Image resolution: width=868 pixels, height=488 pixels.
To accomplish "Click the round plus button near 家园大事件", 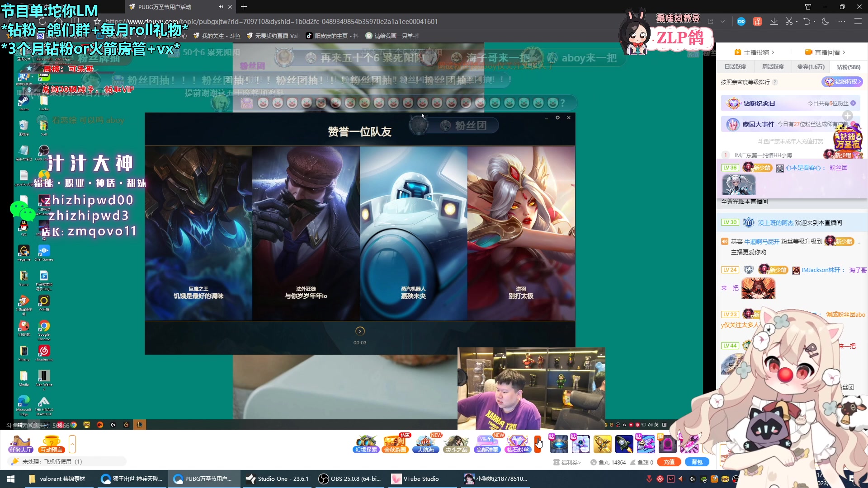I will (x=847, y=116).
